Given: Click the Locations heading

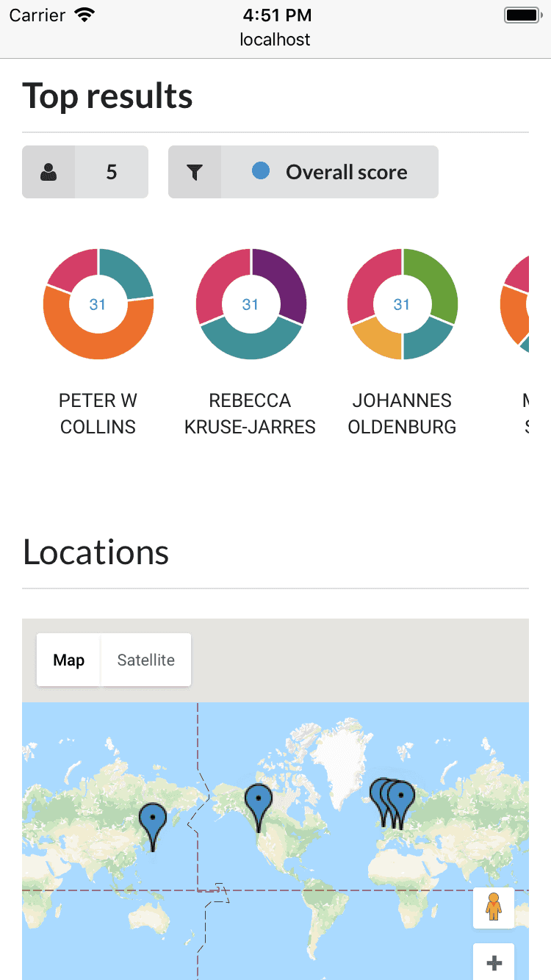Looking at the screenshot, I should [x=96, y=552].
